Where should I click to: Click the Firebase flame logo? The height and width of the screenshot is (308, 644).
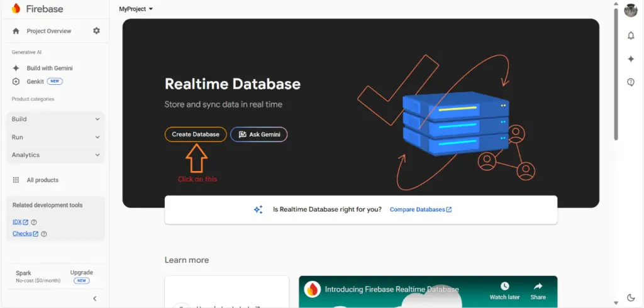[x=16, y=8]
